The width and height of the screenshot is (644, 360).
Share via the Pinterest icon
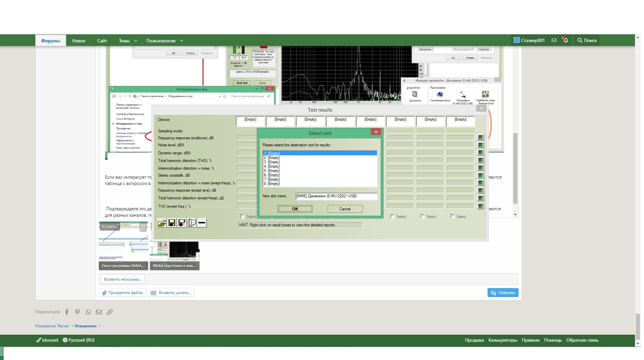tap(77, 312)
